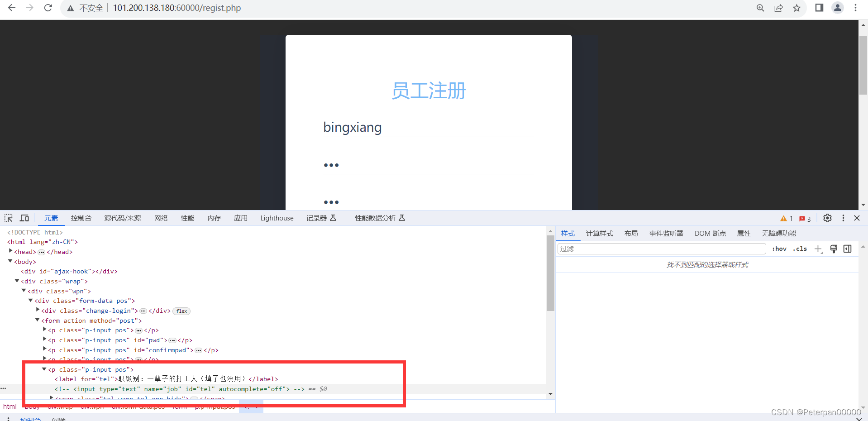Screen dimensions: 868x421
Task: Select the DOM 断点 tab
Action: point(711,234)
